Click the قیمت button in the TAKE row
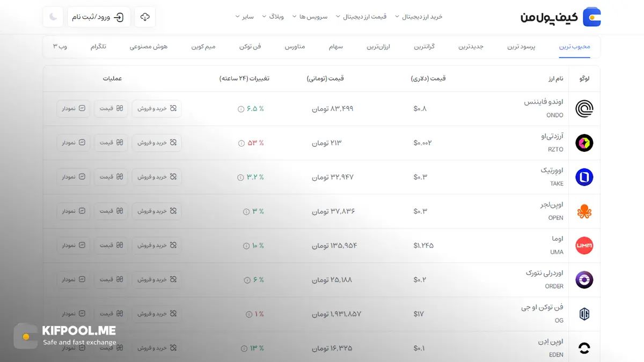Viewport: 644px width, 362px height. pos(111,176)
